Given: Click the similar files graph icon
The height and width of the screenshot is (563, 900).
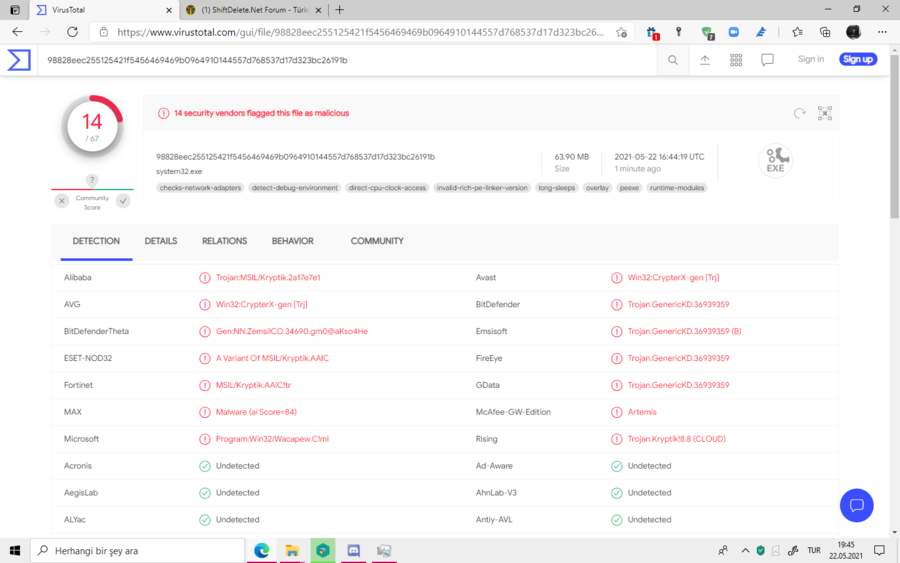Looking at the screenshot, I should [x=825, y=113].
